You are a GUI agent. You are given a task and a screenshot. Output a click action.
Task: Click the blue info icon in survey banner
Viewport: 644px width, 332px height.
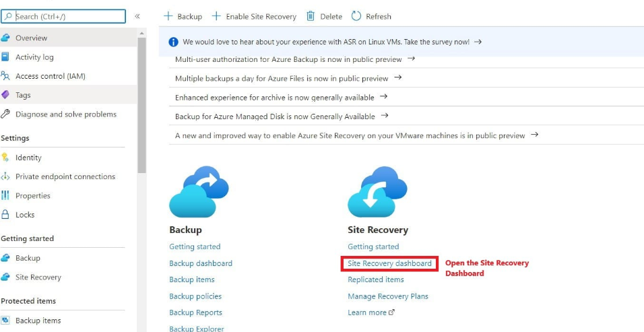(x=174, y=42)
